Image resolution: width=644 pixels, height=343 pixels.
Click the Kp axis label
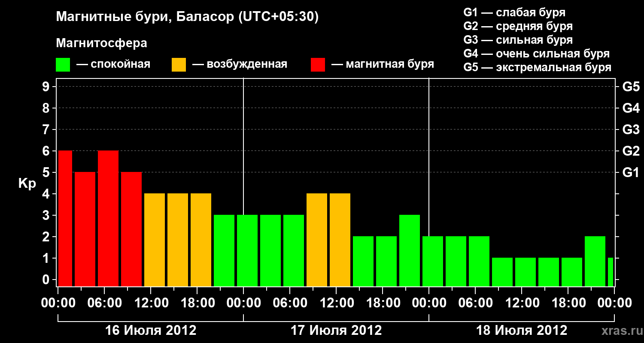pyautogui.click(x=27, y=184)
